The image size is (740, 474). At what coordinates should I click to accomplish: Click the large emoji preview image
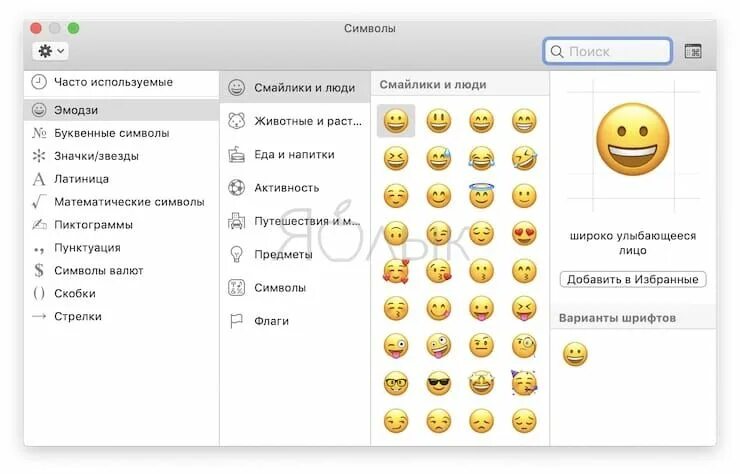[632, 140]
